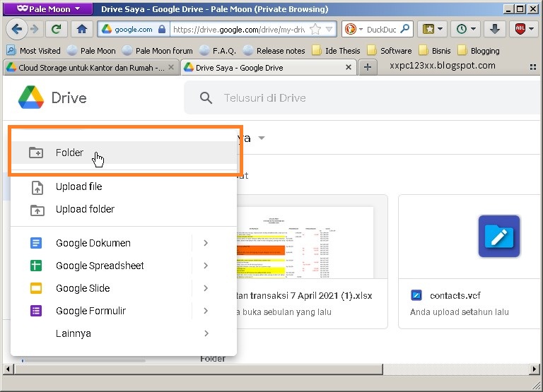Open Most Visited bookmarks

[34, 51]
